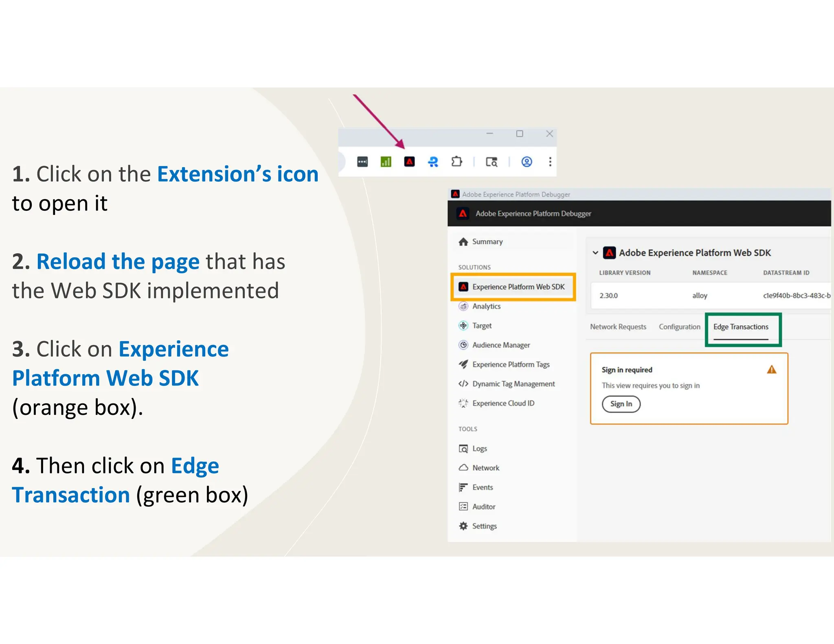Click the tab search icon in browser toolbar
Screen dimensions: 834x644
pos(492,162)
